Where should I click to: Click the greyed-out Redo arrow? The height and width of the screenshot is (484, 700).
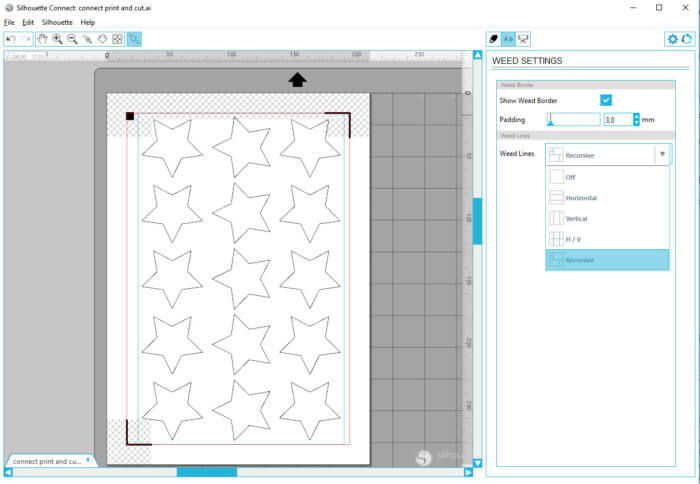26,39
